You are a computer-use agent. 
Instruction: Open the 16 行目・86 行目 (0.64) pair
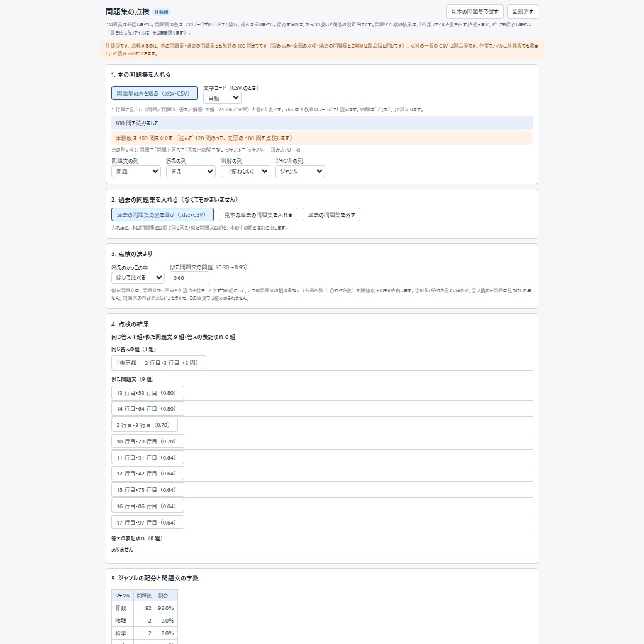pyautogui.click(x=147, y=506)
